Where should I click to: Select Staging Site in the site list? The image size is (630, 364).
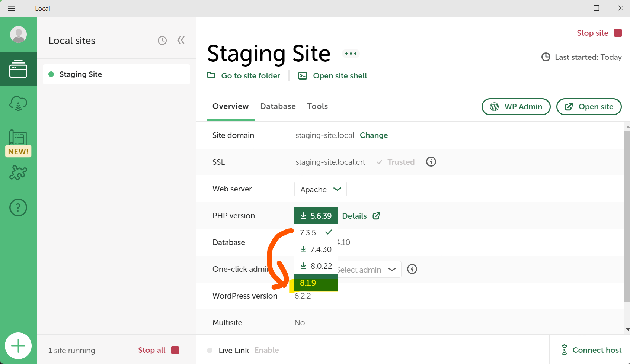click(x=116, y=74)
